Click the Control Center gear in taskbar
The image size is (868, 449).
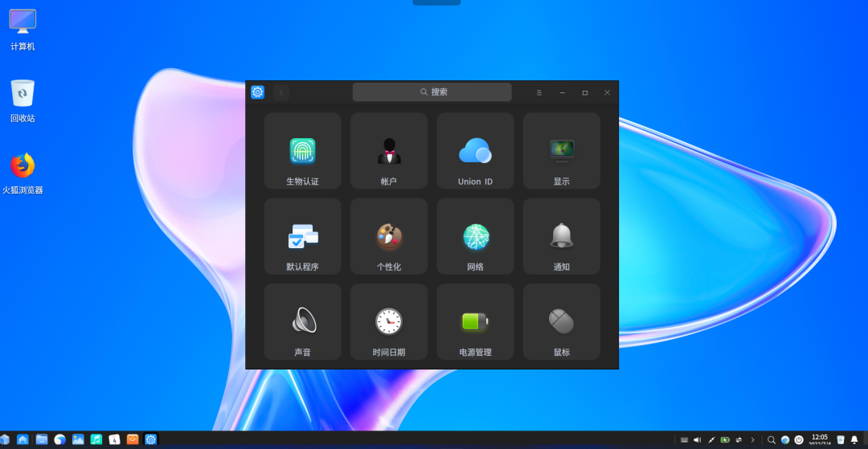click(x=150, y=439)
